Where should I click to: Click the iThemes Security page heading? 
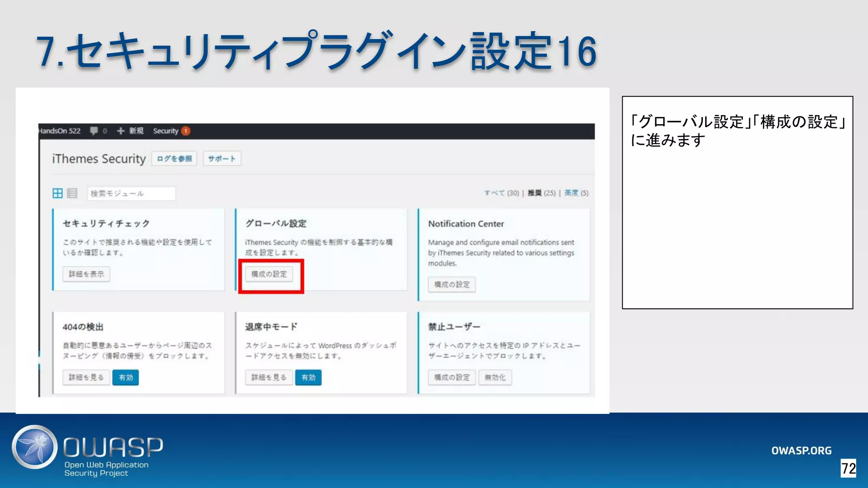pyautogui.click(x=99, y=158)
